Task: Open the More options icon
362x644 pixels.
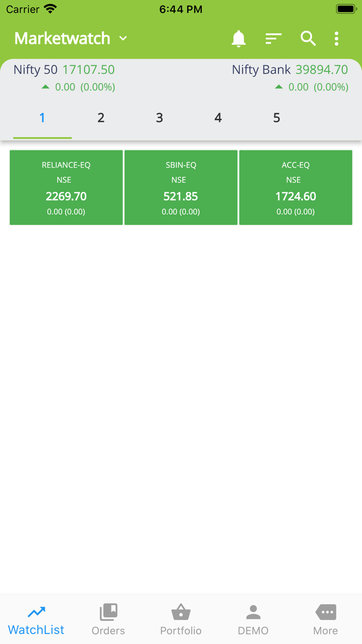Action: coord(325,612)
